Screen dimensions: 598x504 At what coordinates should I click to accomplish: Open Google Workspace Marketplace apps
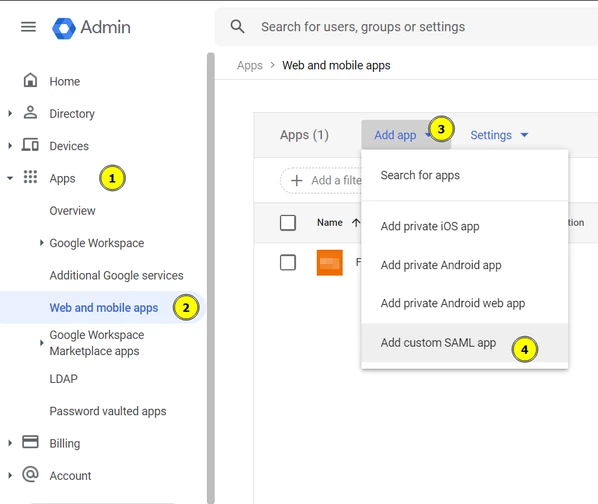click(x=97, y=343)
